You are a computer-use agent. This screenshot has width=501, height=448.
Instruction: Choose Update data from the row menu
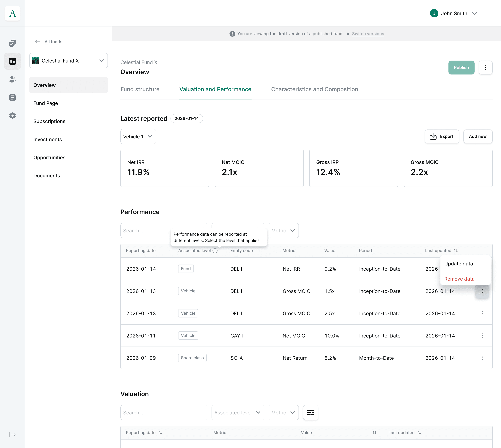(x=465, y=264)
